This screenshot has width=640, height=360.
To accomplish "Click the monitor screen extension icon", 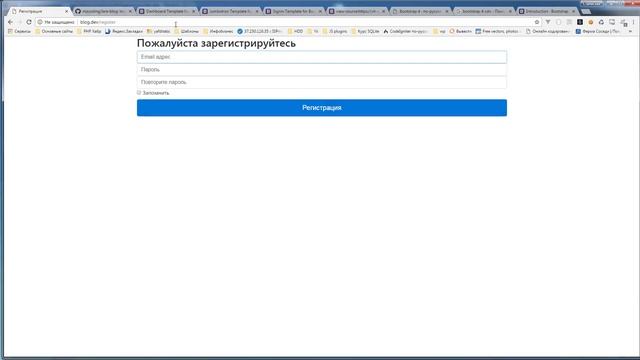I will (x=612, y=22).
